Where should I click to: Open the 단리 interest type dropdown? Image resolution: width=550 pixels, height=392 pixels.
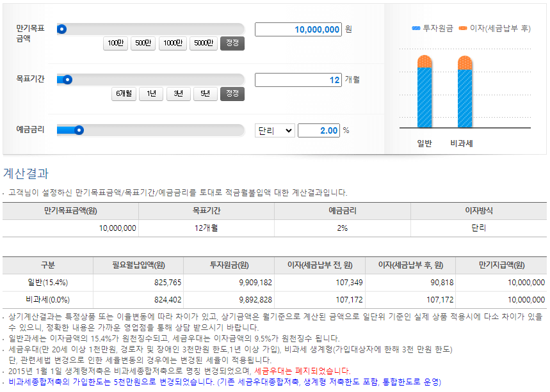point(275,130)
